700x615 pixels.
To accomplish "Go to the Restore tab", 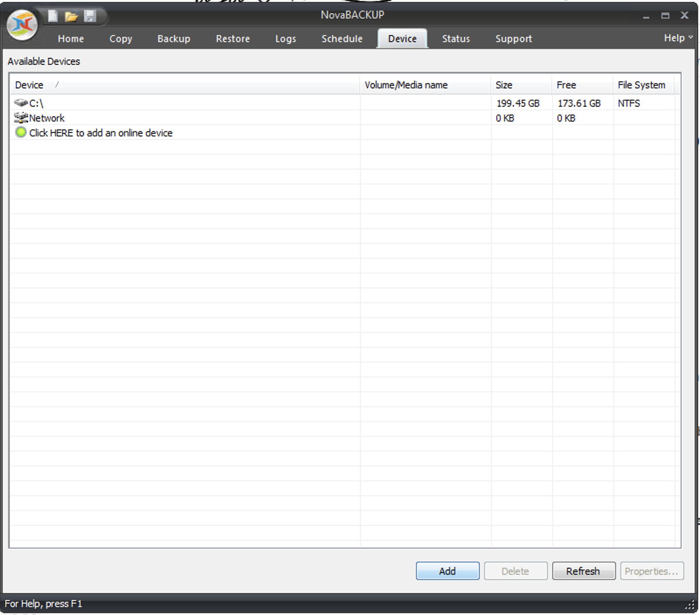I will (x=233, y=38).
